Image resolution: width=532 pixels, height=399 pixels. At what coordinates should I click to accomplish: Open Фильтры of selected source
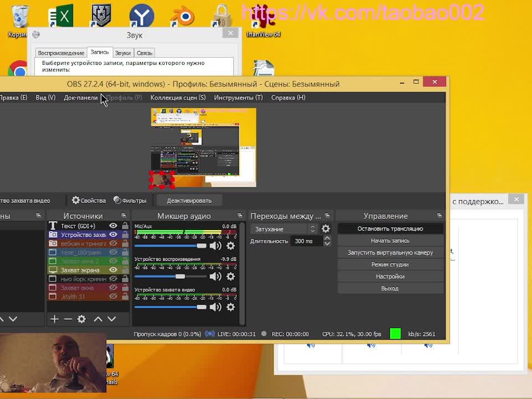click(x=130, y=201)
